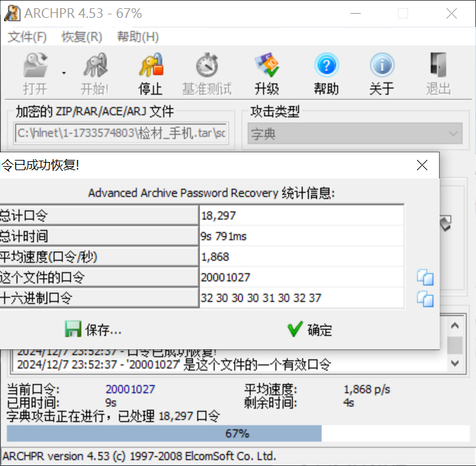Click the 67% progress bar

[238, 434]
